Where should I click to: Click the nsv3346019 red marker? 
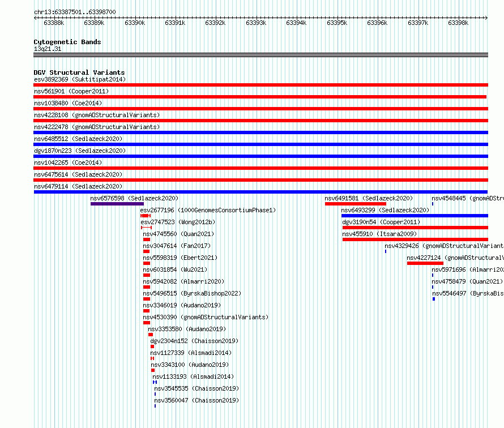coord(147,311)
